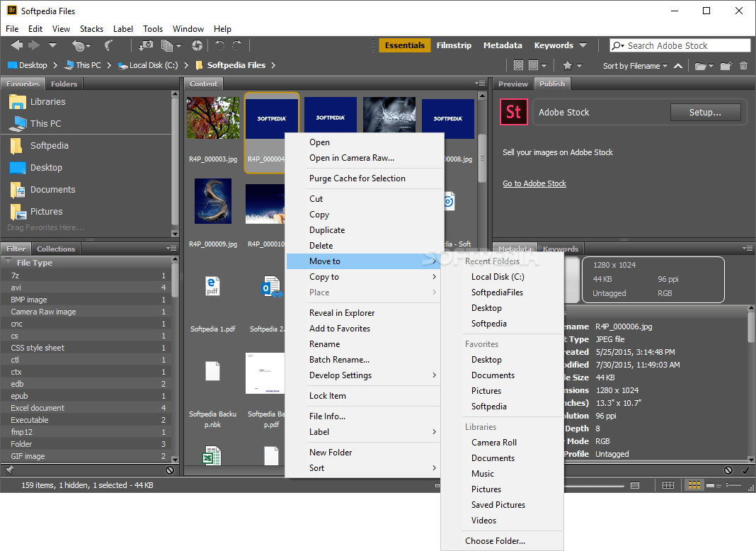This screenshot has width=756, height=551.
Task: Switch to the Collections tab
Action: 56,249
